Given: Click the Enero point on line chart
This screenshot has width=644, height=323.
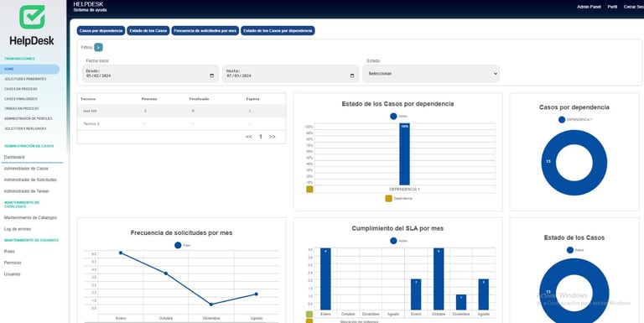Looking at the screenshot, I should [x=121, y=253].
